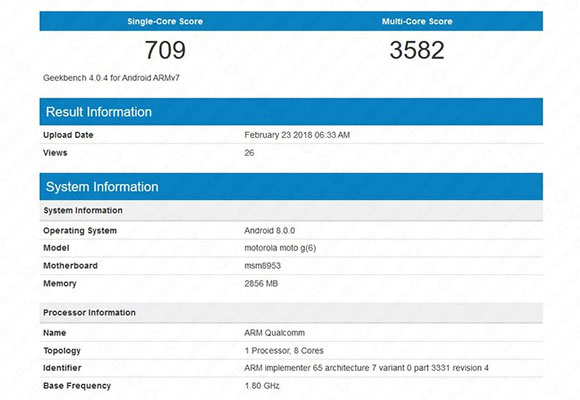
Task: Select the 3582 multi-core score value
Action: (417, 50)
